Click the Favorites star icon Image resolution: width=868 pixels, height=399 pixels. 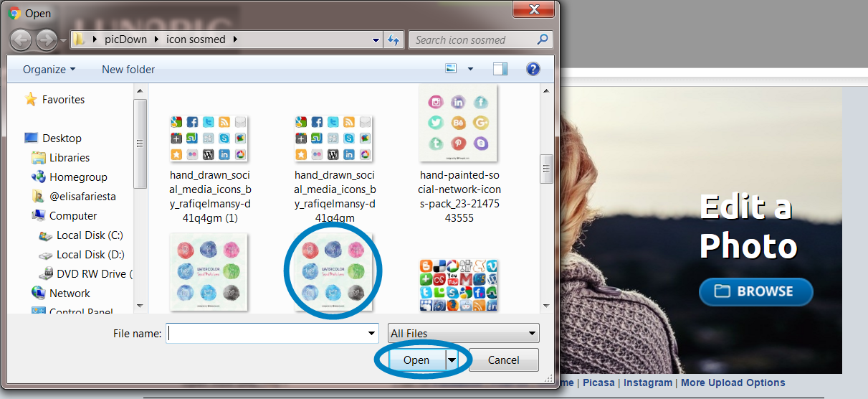click(x=31, y=99)
